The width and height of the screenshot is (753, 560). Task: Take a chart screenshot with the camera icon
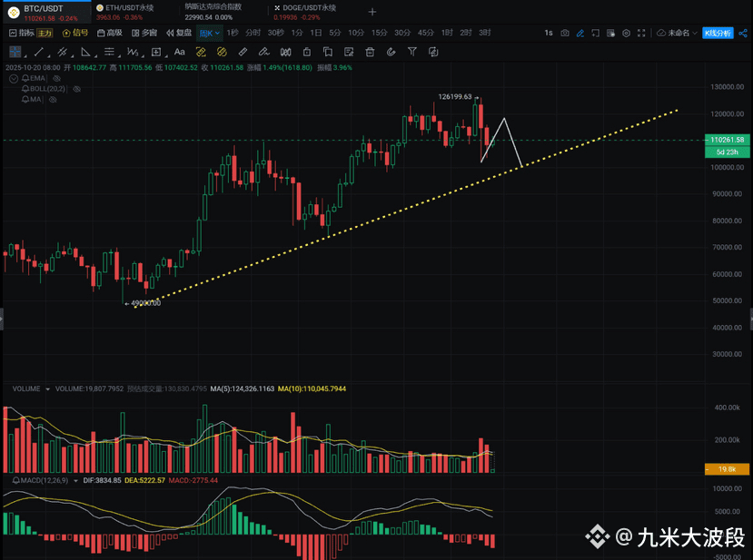pyautogui.click(x=565, y=33)
